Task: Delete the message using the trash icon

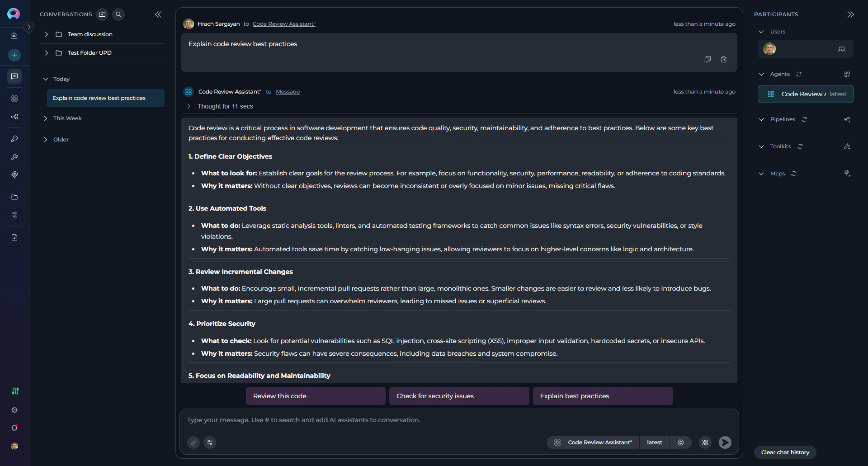Action: (724, 59)
